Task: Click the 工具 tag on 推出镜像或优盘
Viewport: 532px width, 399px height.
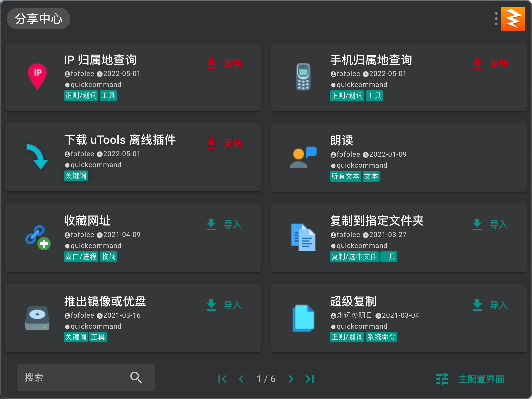Action: [x=98, y=337]
